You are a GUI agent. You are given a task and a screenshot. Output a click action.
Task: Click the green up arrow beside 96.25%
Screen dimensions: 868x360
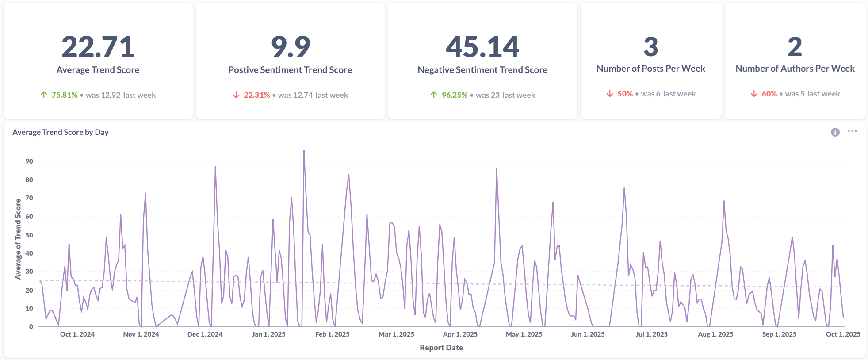[434, 95]
